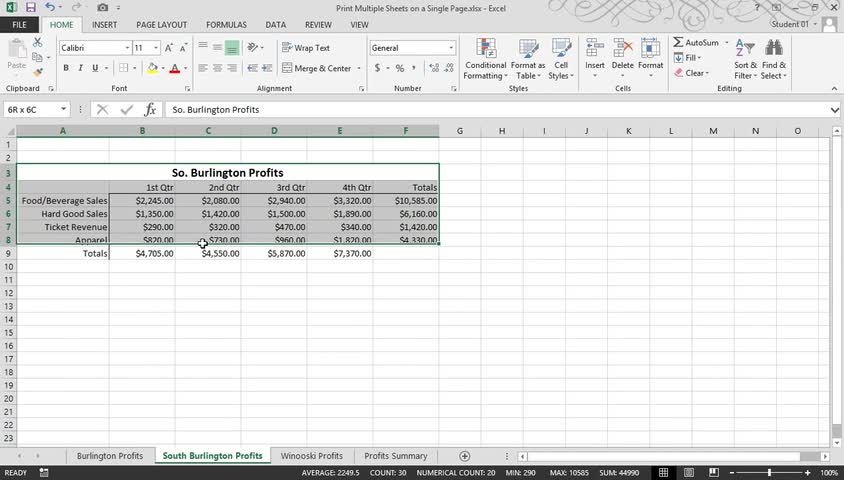The height and width of the screenshot is (480, 844).
Task: Toggle Wrap Text
Action: pos(306,48)
